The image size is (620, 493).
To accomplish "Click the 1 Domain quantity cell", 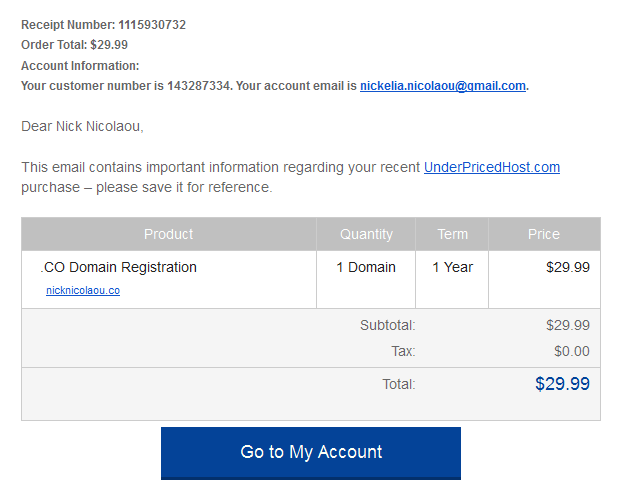I will pyautogui.click(x=366, y=267).
